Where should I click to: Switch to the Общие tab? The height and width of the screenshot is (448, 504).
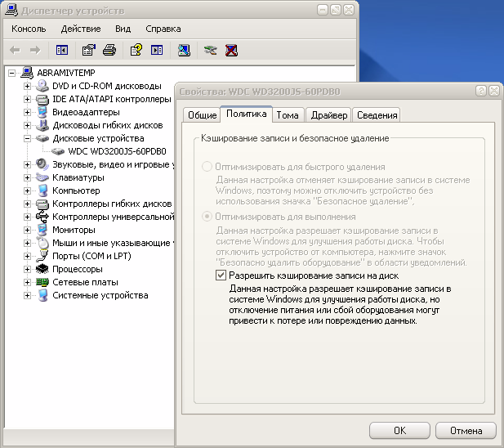tap(203, 115)
